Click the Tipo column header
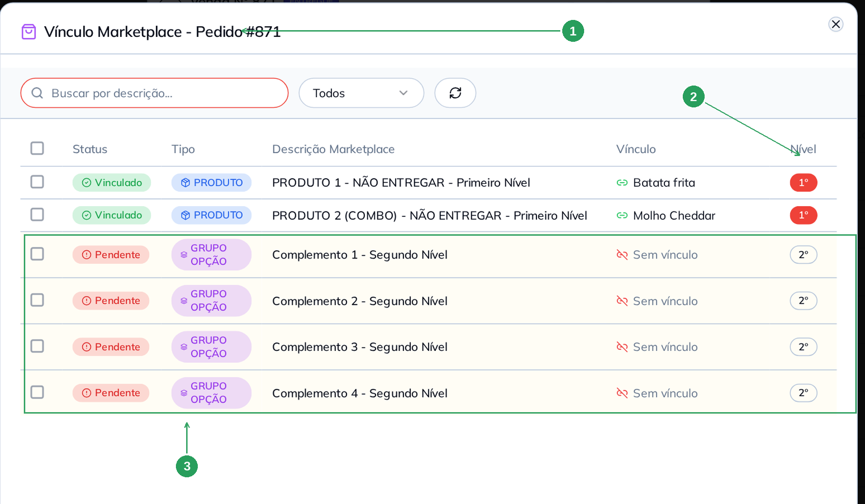This screenshot has width=865, height=504. [x=183, y=149]
